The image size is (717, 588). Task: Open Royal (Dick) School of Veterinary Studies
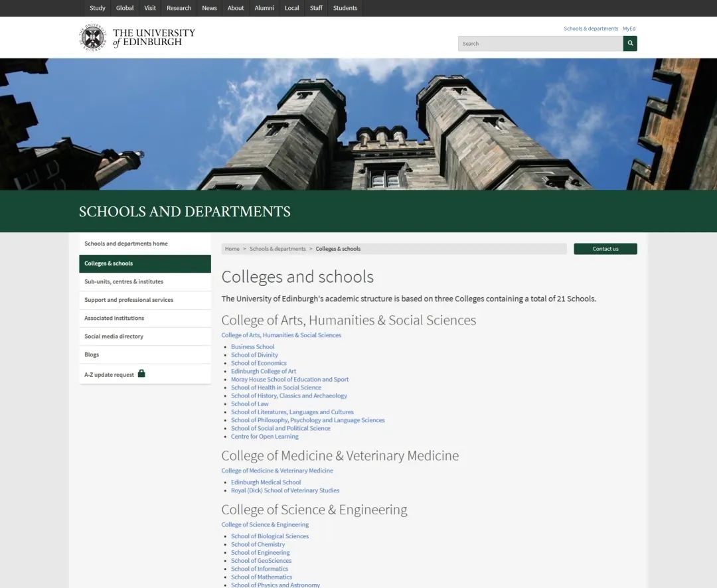pos(285,490)
